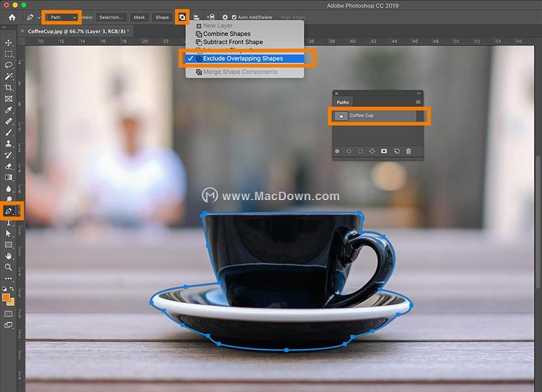Open the Edit Toolbar three-dots button
This screenshot has height=392, width=542.
(x=8, y=278)
